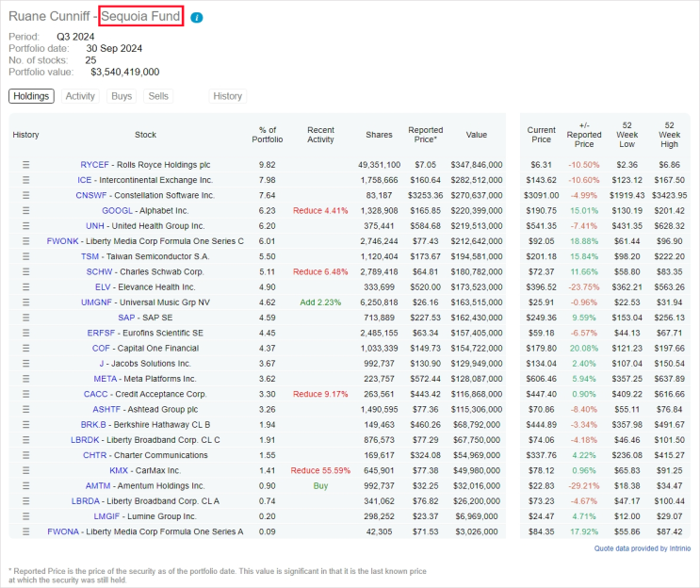The image size is (700, 588).
Task: Sort by % of Portfolio column header
Action: pyautogui.click(x=268, y=135)
